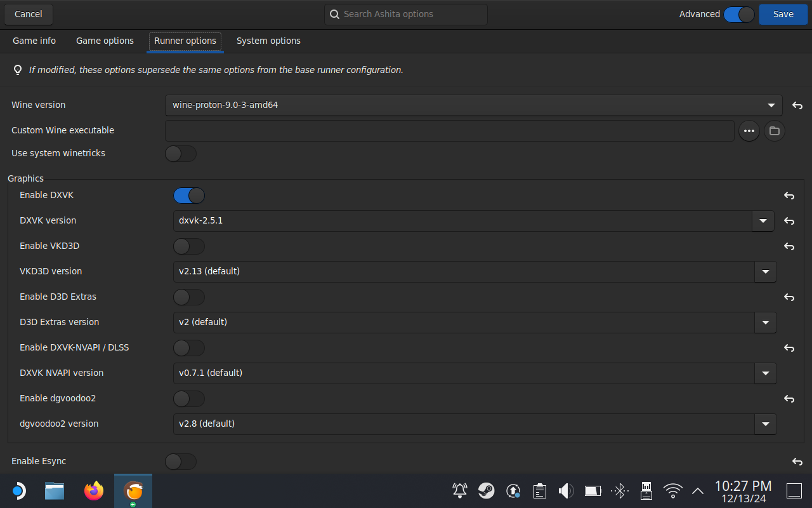Disable the Advanced mode switch
812x508 pixels.
(x=739, y=14)
